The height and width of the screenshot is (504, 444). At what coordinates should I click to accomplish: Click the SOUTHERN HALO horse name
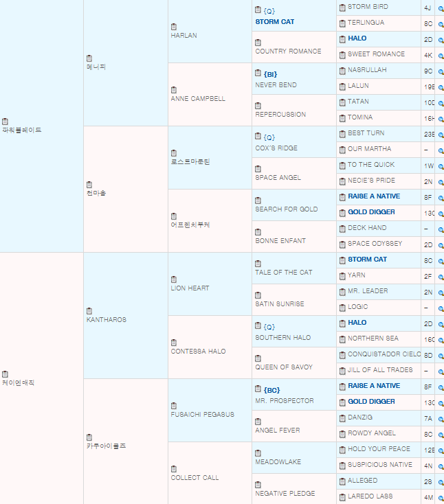point(282,337)
